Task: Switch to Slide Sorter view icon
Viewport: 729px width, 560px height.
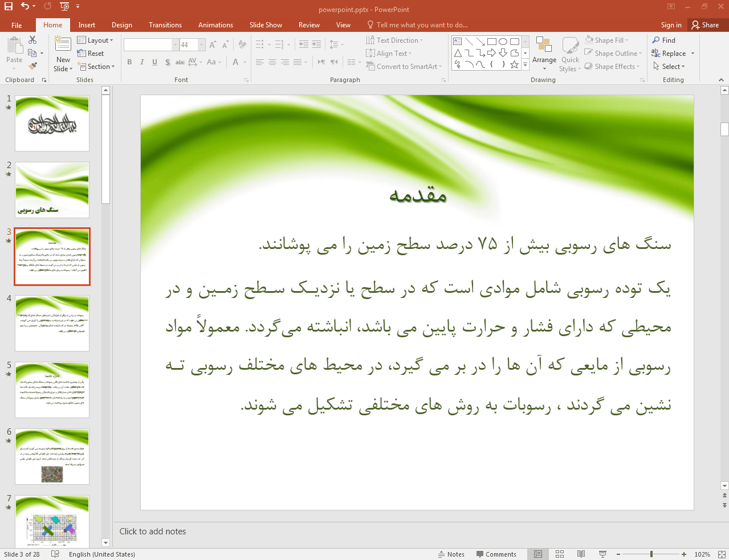Action: [560, 554]
